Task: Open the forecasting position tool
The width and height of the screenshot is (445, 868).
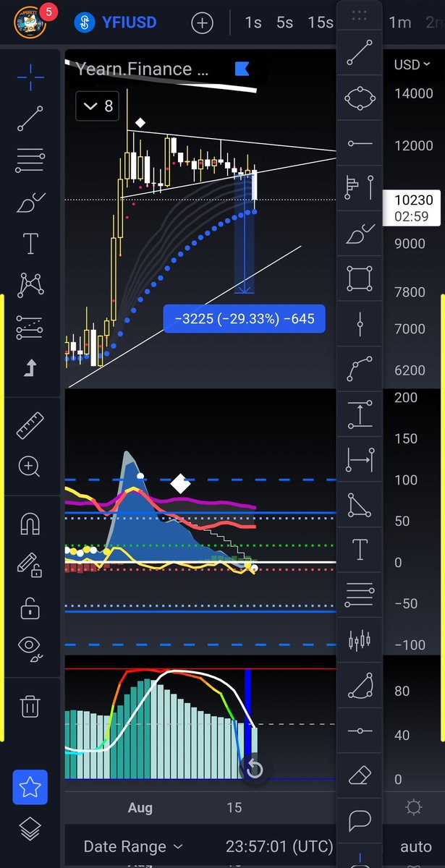Action: [x=30, y=326]
